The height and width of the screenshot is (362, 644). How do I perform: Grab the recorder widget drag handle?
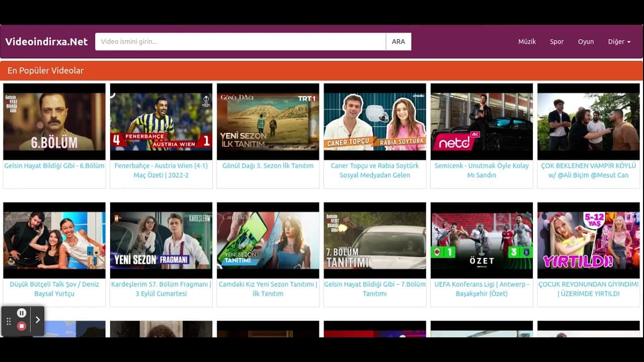coord(9,322)
